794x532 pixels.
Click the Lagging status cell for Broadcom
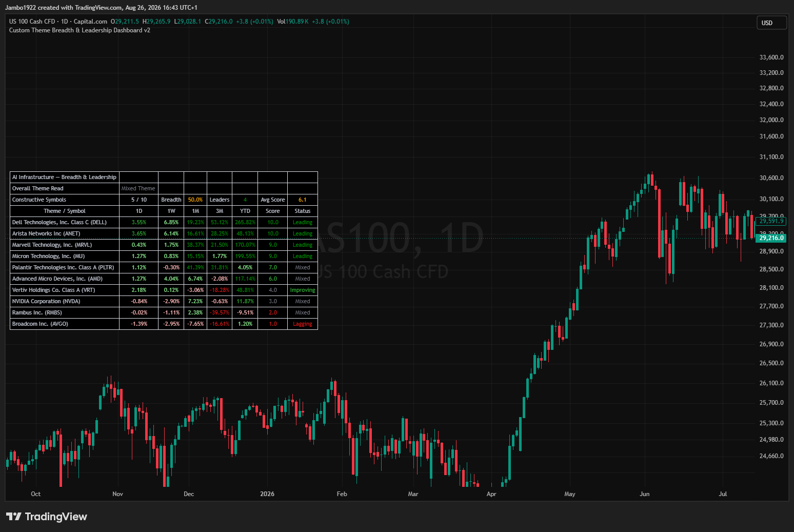(303, 324)
